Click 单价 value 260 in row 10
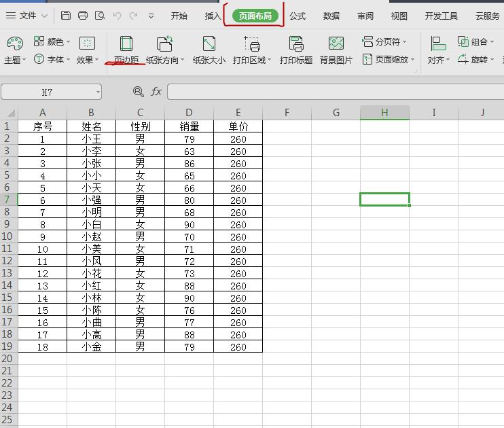 [238, 236]
